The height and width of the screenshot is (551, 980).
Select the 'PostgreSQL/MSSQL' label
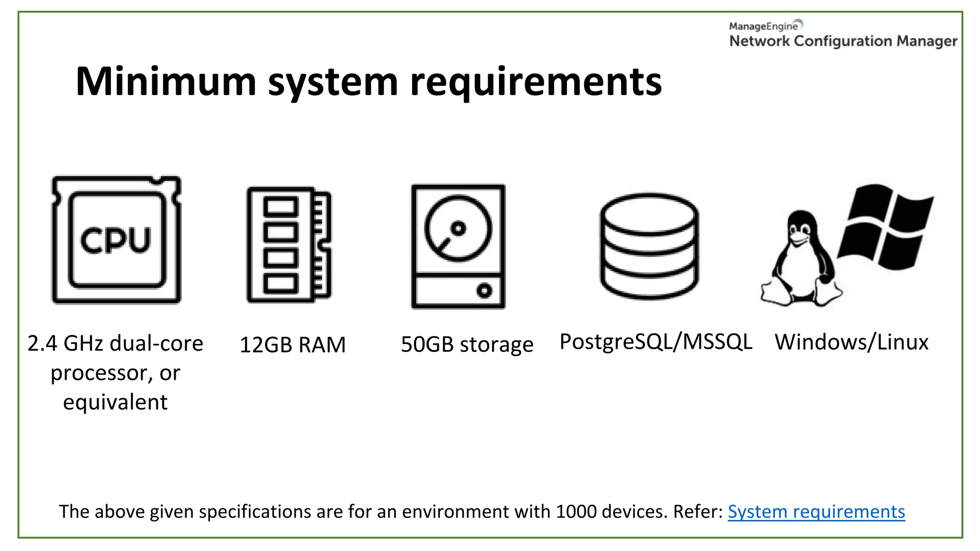tap(656, 342)
